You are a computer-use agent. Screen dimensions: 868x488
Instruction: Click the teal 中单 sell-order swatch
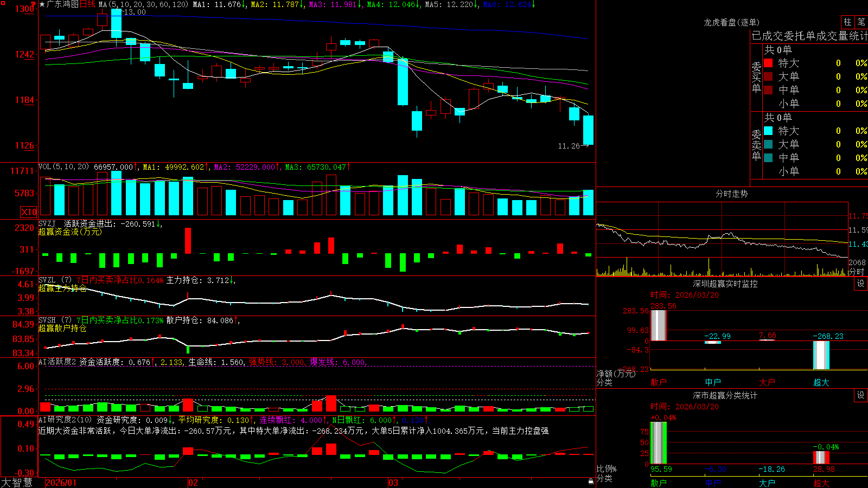click(768, 158)
